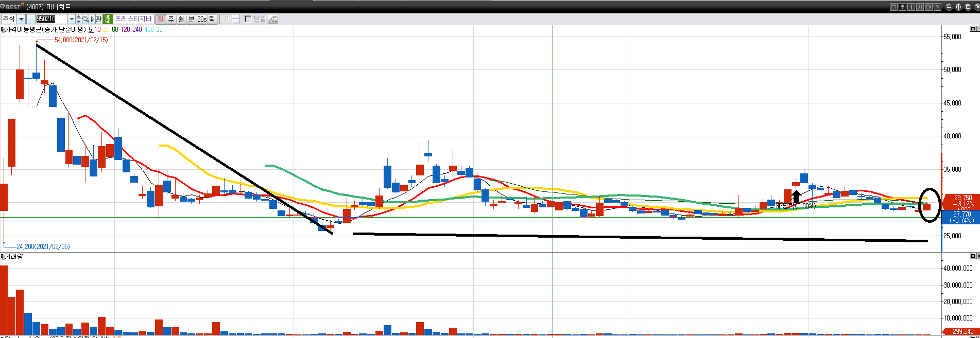Click the period count stepper arrows
This screenshot has width=980, height=338.
(x=235, y=19)
